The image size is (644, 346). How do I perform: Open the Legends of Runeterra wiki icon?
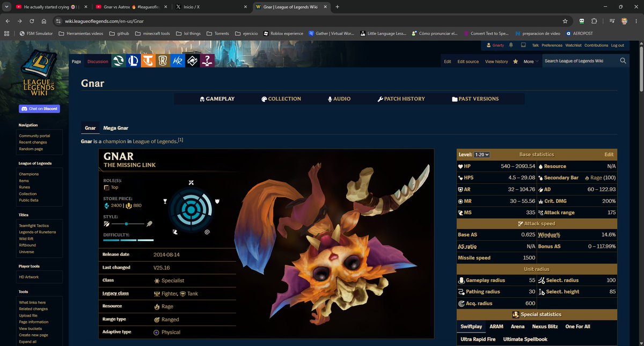pyautogui.click(x=163, y=61)
